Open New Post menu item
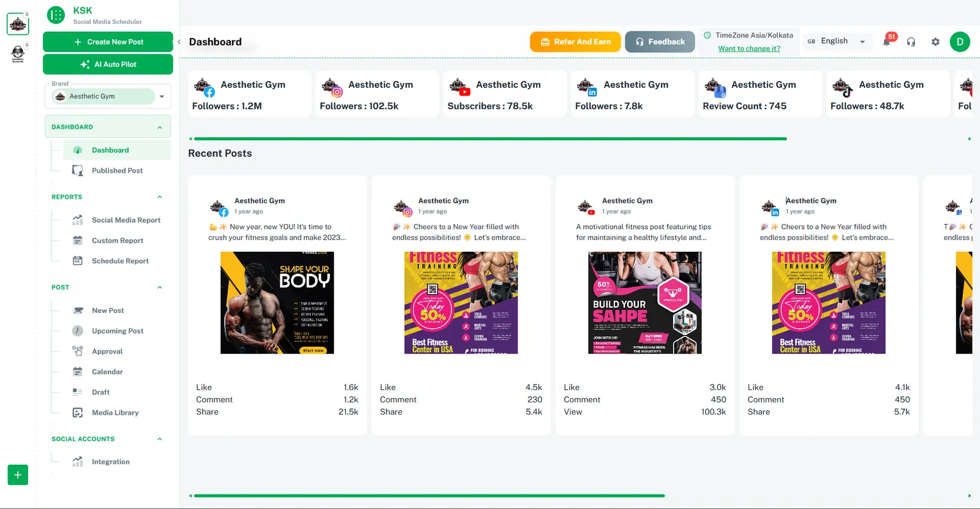Viewport: 980px width, 509px height. [117, 311]
